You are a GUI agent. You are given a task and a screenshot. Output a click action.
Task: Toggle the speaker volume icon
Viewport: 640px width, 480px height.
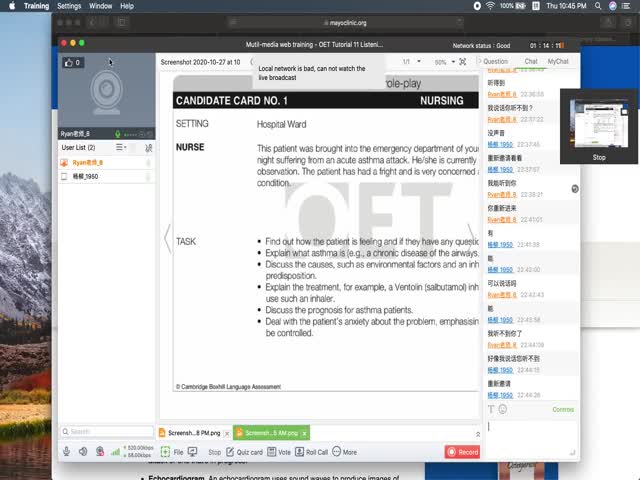point(83,451)
